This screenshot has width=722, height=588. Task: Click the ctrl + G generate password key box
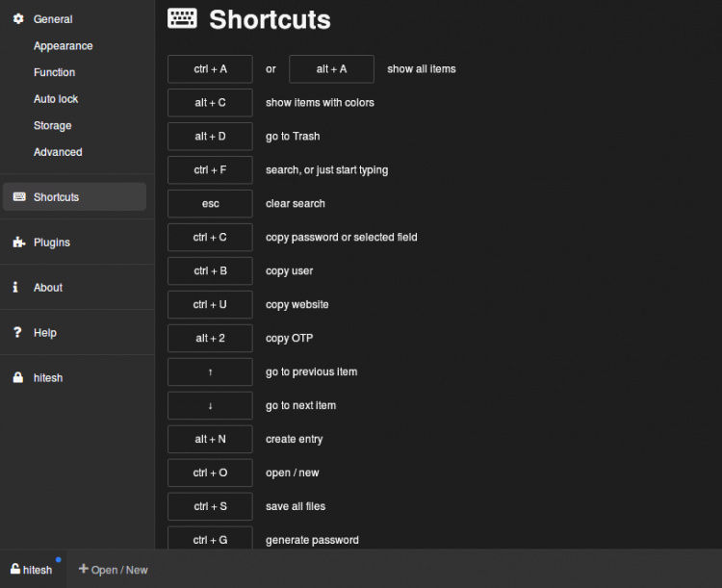coord(210,539)
